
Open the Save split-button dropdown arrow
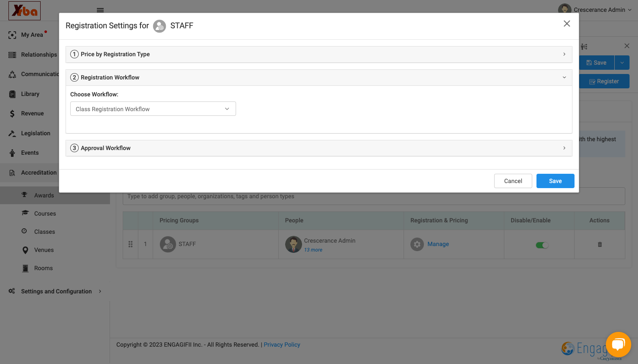(622, 63)
